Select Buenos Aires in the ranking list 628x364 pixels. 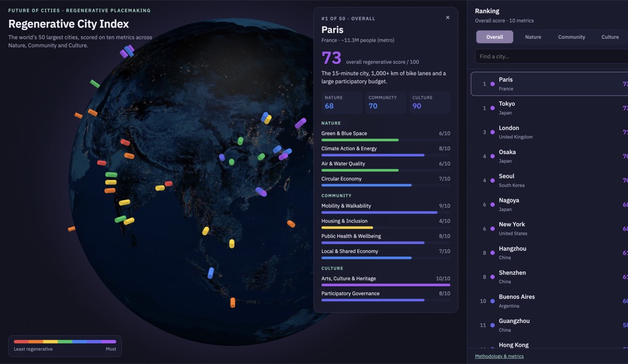(549, 301)
